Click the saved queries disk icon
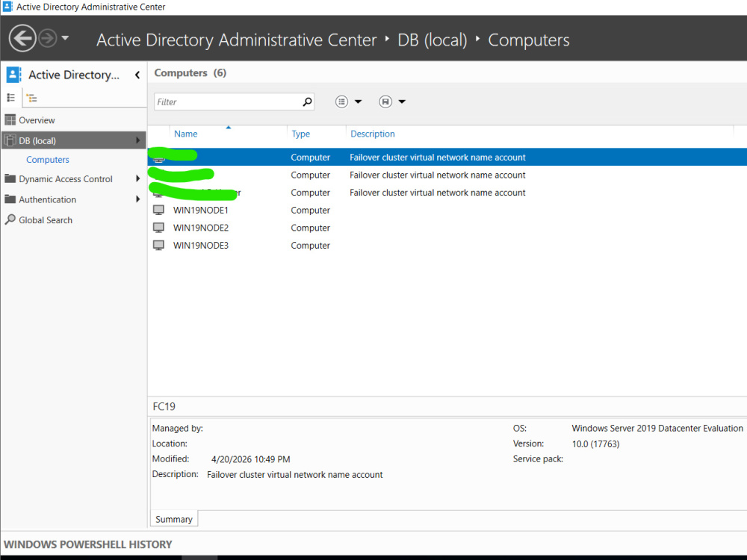The height and width of the screenshot is (560, 747). [385, 102]
